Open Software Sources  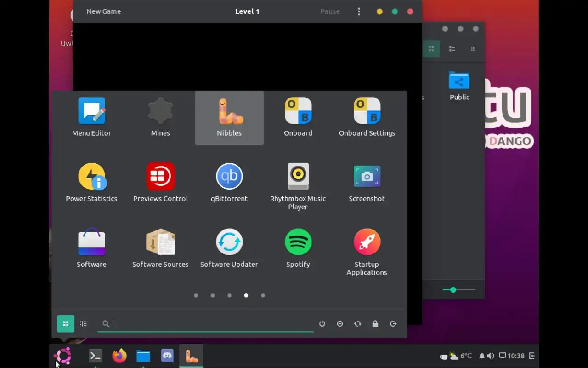(x=160, y=248)
